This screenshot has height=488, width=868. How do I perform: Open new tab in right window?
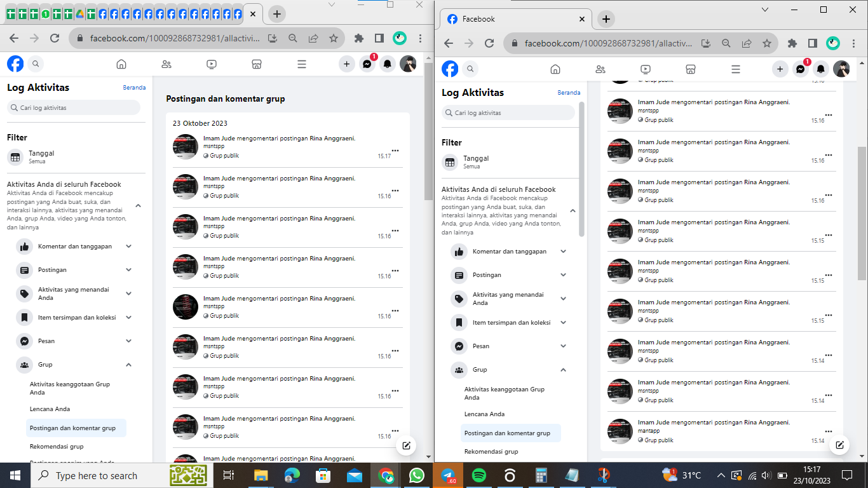pos(606,19)
